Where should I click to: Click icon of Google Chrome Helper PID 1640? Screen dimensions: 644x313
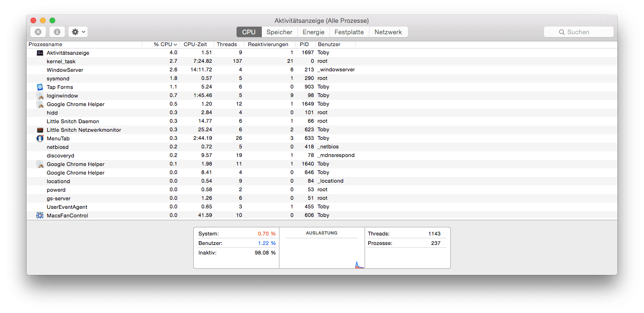pyautogui.click(x=40, y=164)
